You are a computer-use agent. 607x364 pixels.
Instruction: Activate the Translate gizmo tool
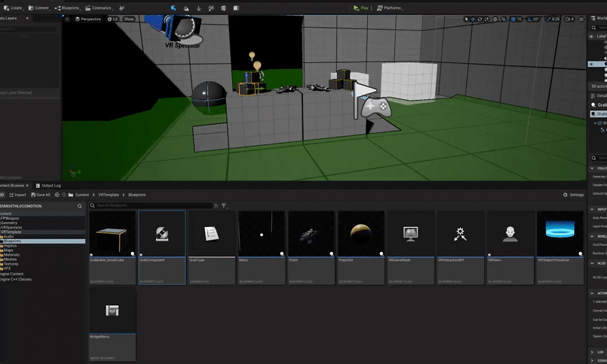coord(473,19)
